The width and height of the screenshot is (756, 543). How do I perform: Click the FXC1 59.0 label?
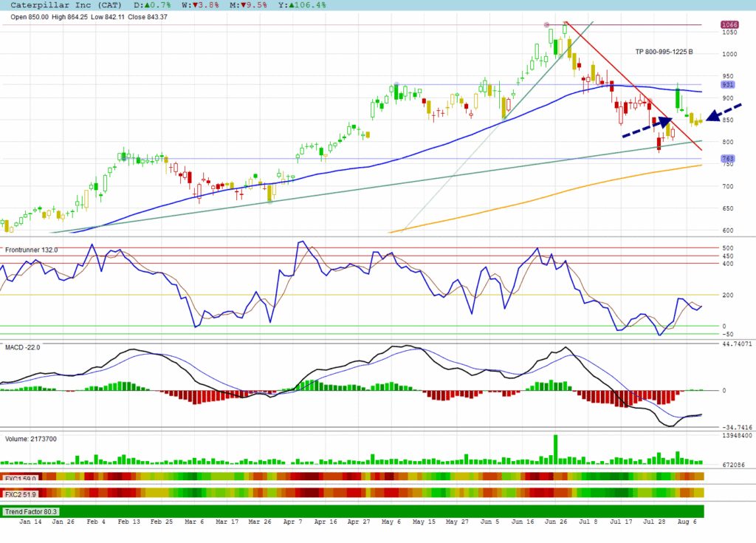[20, 479]
